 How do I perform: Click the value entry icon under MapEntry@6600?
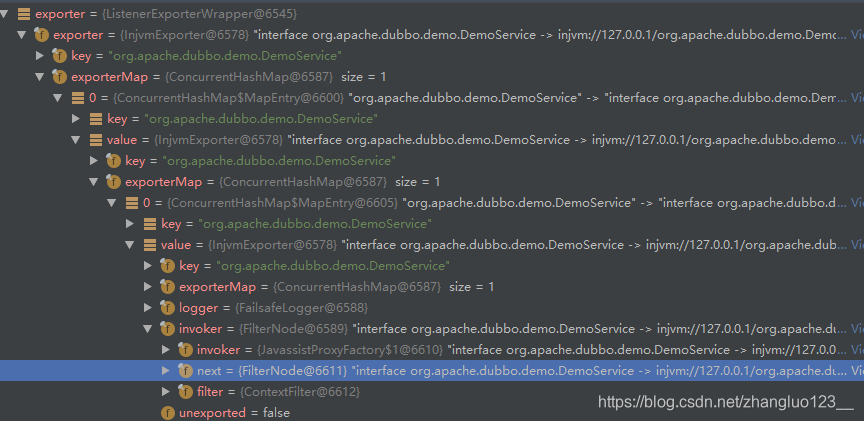pos(96,140)
